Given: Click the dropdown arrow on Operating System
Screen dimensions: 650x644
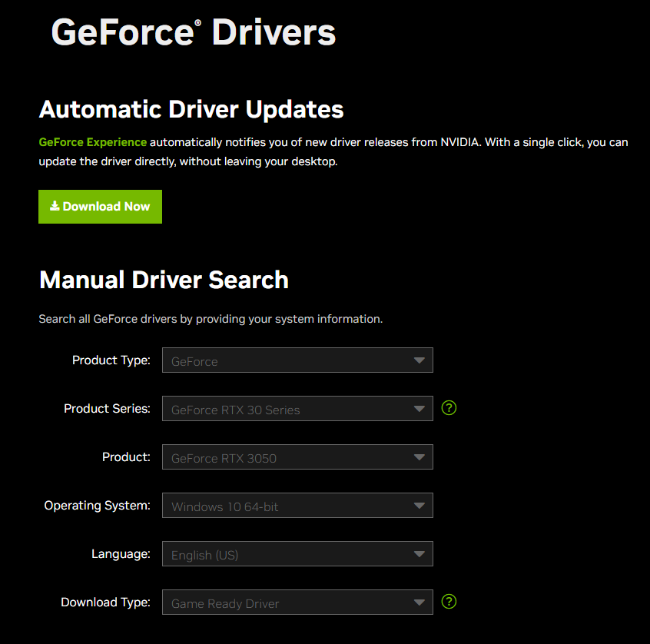Looking at the screenshot, I should point(420,505).
